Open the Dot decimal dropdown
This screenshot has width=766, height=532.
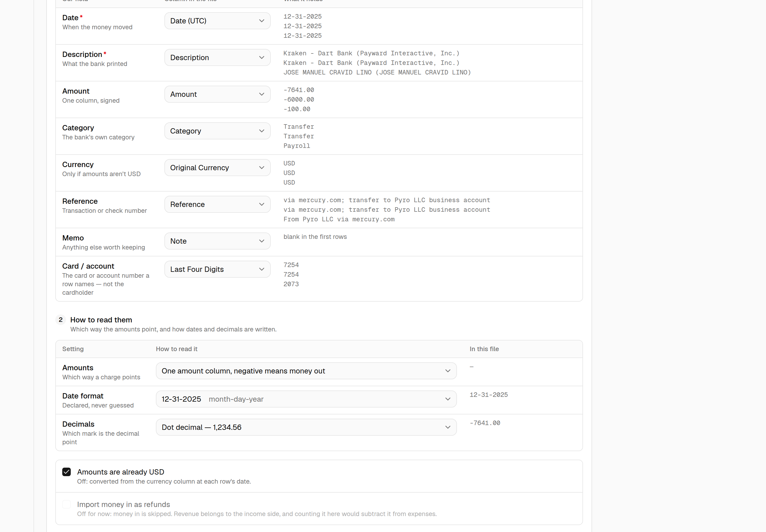[x=306, y=427]
